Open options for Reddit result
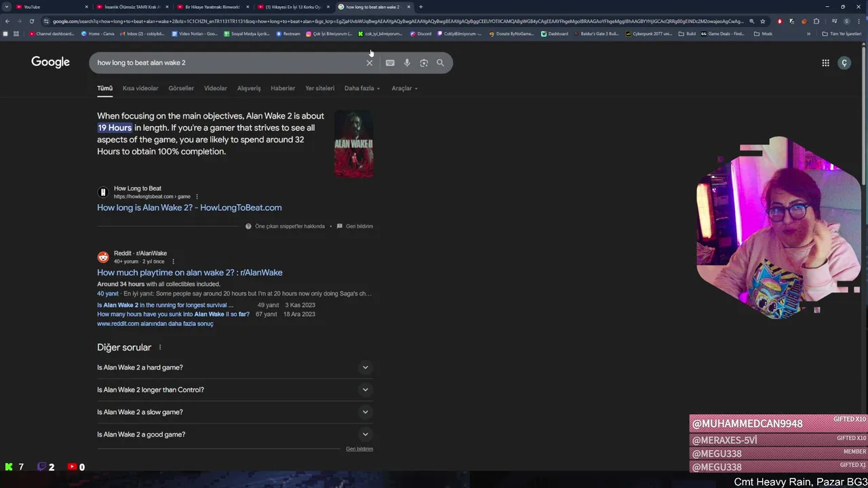The width and height of the screenshot is (868, 488). (x=173, y=262)
